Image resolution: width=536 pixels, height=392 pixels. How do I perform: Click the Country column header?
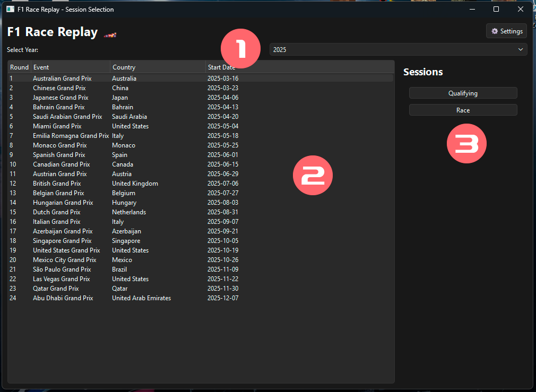pos(157,67)
